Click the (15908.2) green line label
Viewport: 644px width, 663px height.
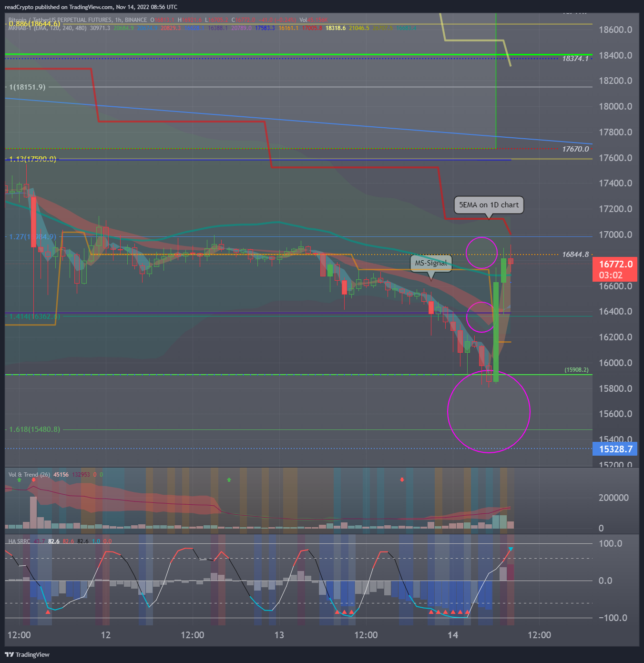[x=576, y=369]
